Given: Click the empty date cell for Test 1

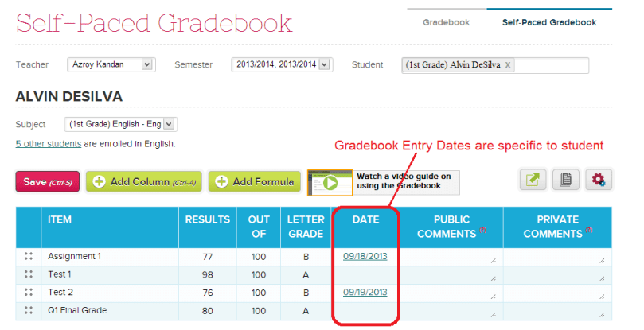Looking at the screenshot, I should 365,275.
